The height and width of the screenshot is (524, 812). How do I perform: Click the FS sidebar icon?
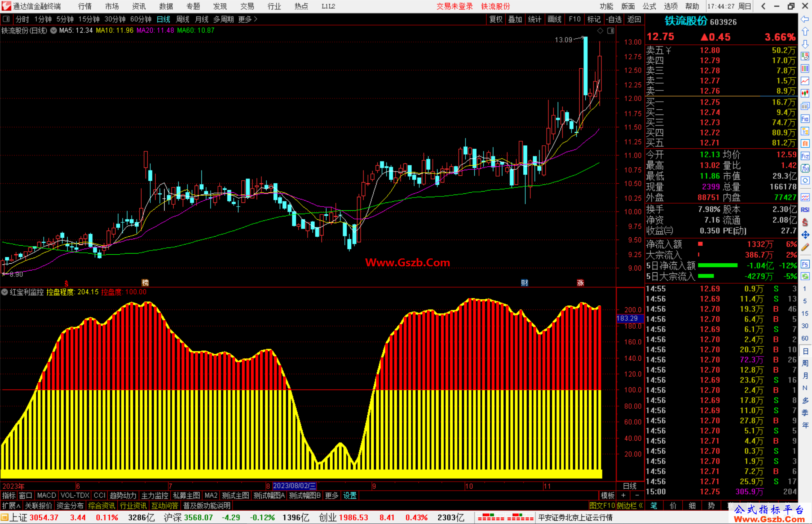click(x=805, y=264)
